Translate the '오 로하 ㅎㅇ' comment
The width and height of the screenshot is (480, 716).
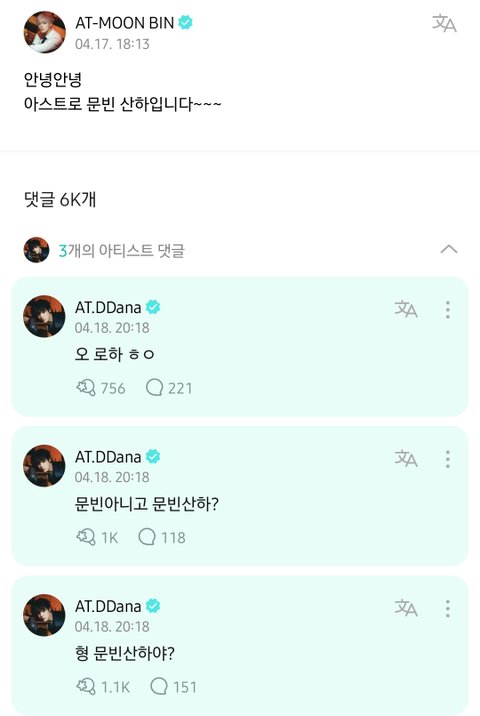coord(406,309)
